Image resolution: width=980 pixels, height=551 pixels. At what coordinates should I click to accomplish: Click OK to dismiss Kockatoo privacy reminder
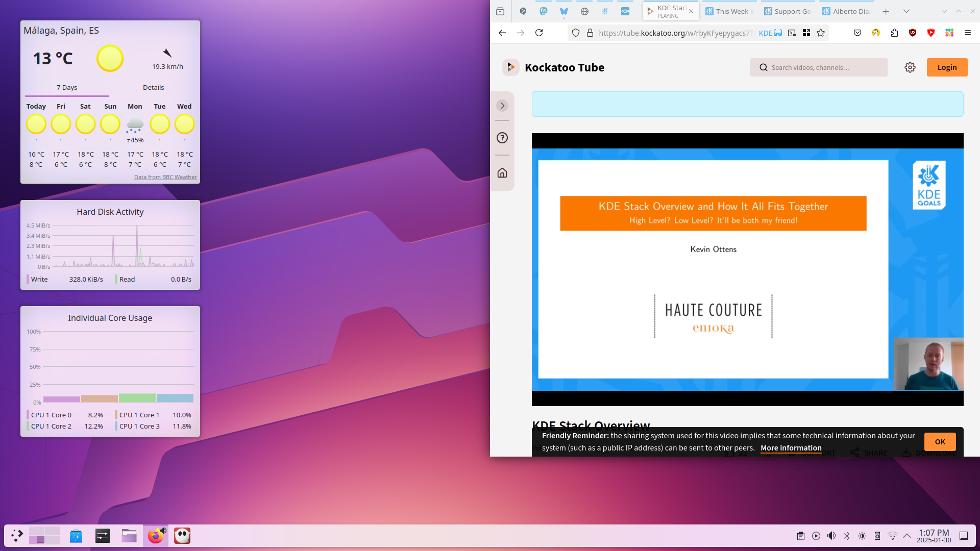[940, 441]
